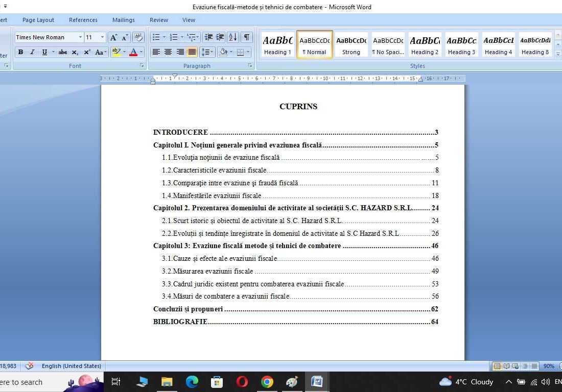Click the strikethrough icon
The height and width of the screenshot is (392, 562).
click(62, 52)
